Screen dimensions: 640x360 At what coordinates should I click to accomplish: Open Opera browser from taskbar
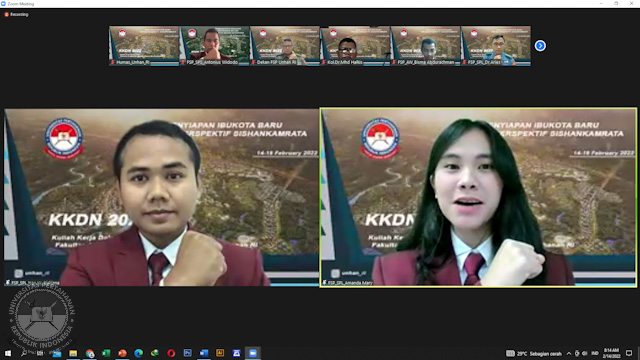(x=171, y=353)
